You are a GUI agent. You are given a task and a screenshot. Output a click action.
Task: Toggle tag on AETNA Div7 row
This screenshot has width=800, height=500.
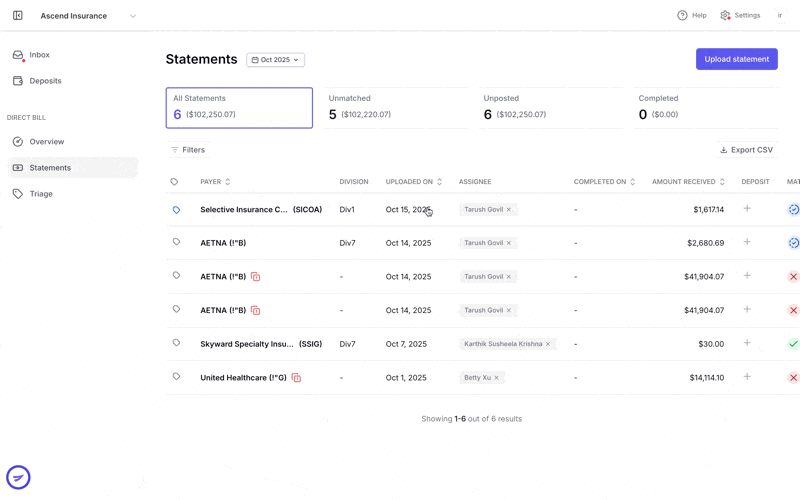coord(176,242)
